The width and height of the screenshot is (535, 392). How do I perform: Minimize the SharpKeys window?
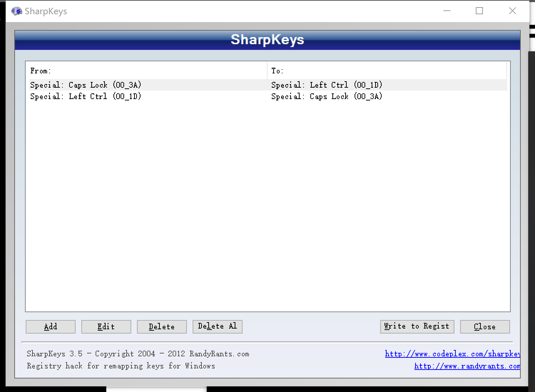click(447, 11)
